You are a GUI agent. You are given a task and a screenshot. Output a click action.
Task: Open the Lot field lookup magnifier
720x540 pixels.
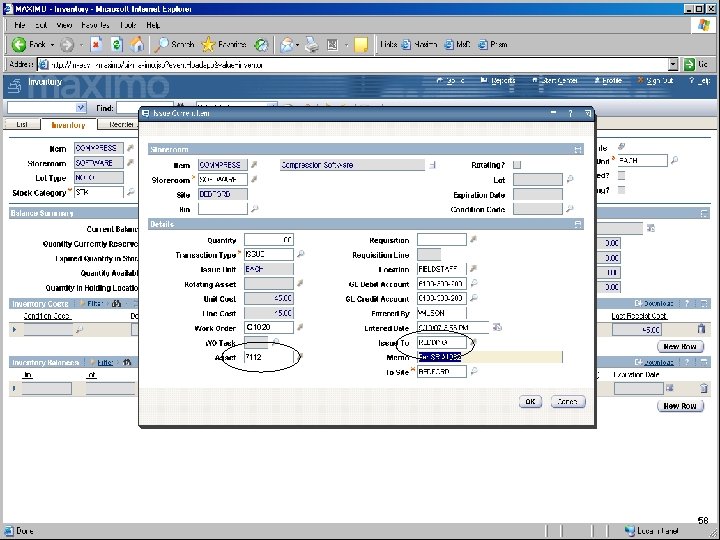click(x=570, y=179)
